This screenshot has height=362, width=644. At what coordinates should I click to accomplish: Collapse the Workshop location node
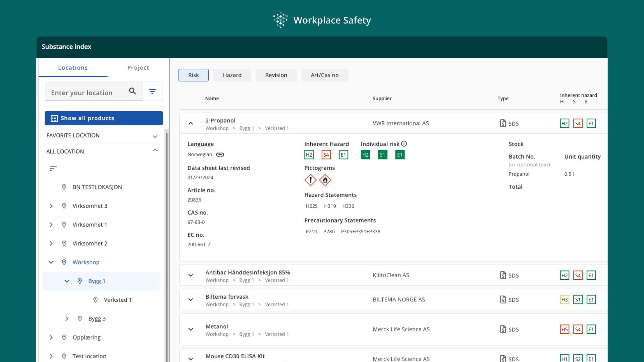[x=51, y=262]
